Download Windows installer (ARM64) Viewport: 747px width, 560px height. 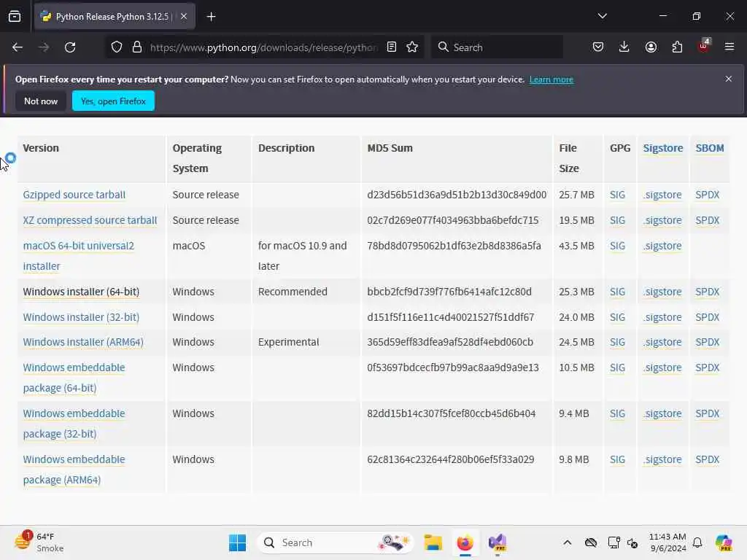coord(83,342)
